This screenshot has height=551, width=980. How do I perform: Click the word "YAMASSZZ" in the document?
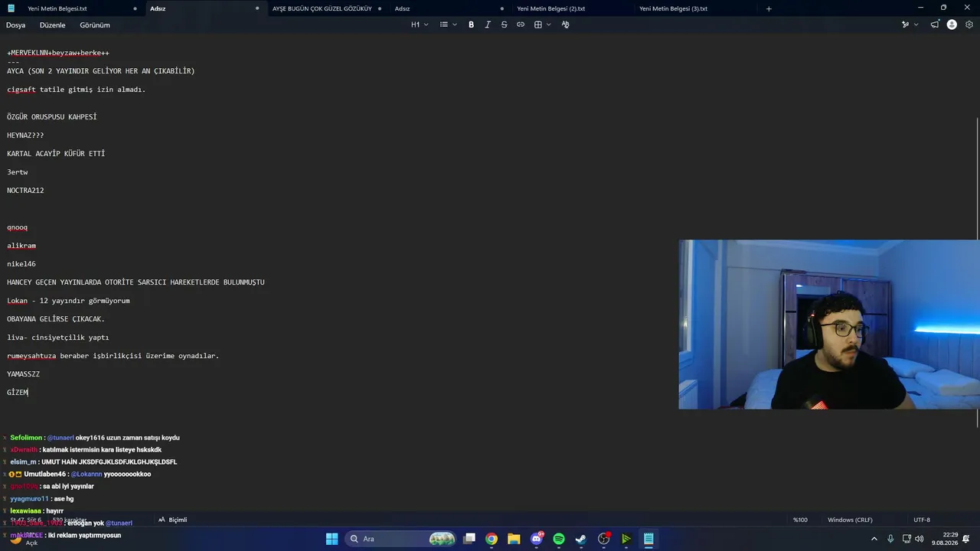coord(23,374)
